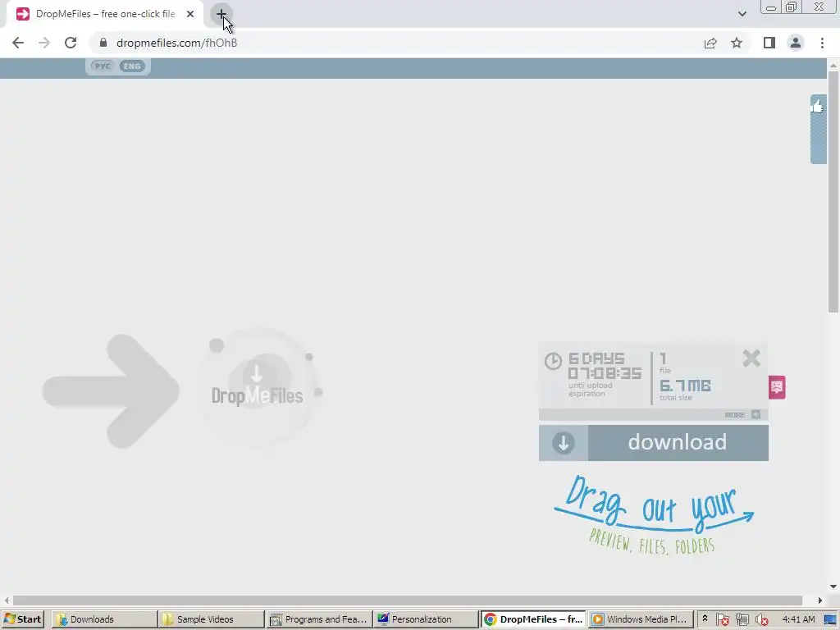Switch to Personalization taskbar window
The width and height of the screenshot is (840, 630).
pos(426,619)
